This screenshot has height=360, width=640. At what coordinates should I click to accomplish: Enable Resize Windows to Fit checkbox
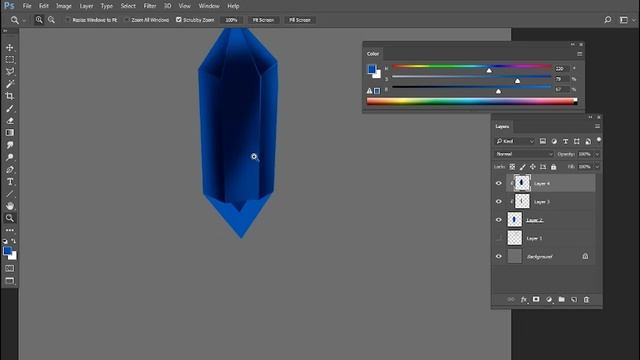(68, 20)
